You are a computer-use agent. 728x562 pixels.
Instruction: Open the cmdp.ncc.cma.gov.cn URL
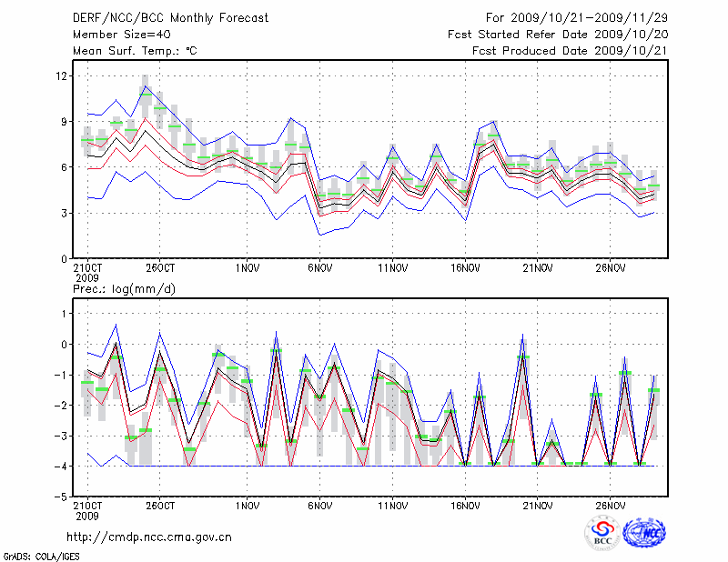pos(149,537)
